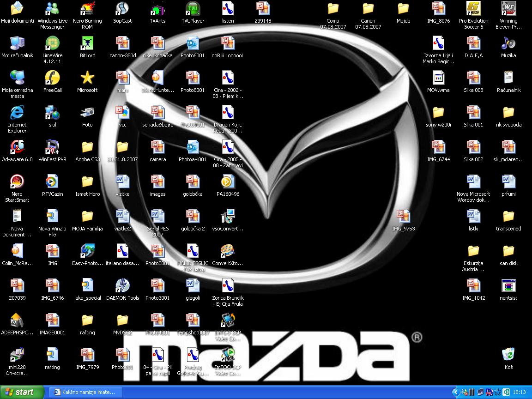532x399 pixels.
Task: Select the Moj računalnik icon
Action: coord(17,43)
